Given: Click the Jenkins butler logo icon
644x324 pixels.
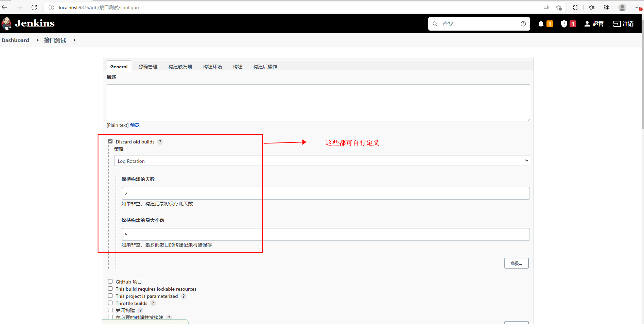Looking at the screenshot, I should point(6,24).
